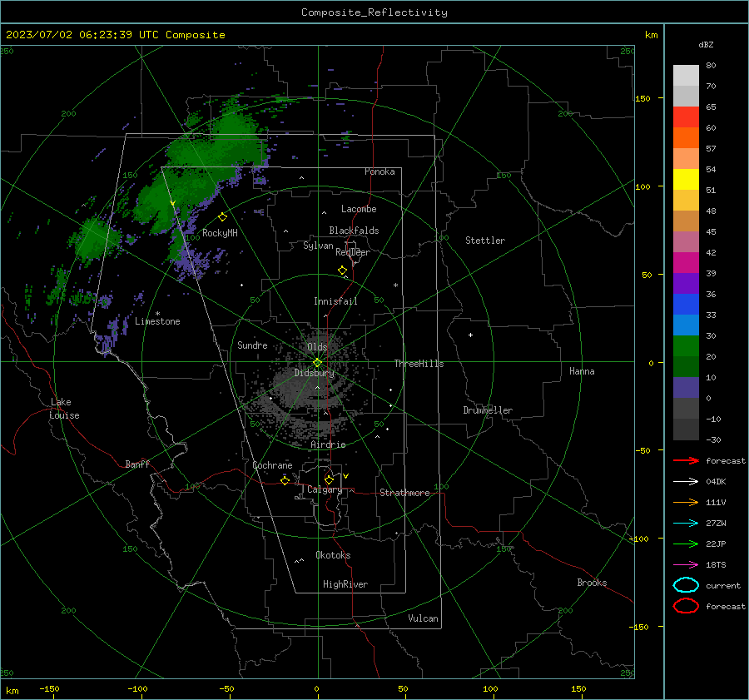Viewport: 749px width, 700px height.
Task: Click the Strathmore label
Action: pyautogui.click(x=404, y=493)
